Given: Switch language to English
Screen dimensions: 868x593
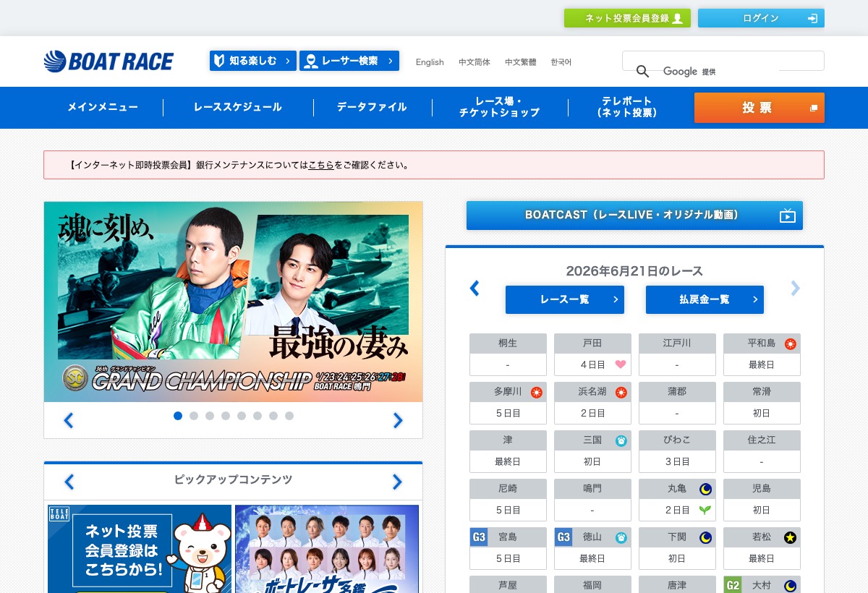Looking at the screenshot, I should (430, 62).
